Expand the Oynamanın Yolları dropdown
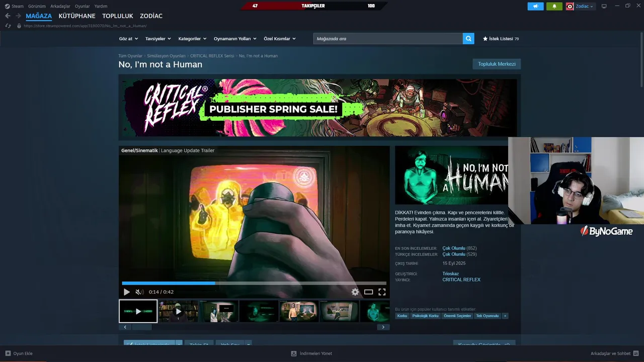This screenshot has width=644, height=362. click(x=235, y=39)
